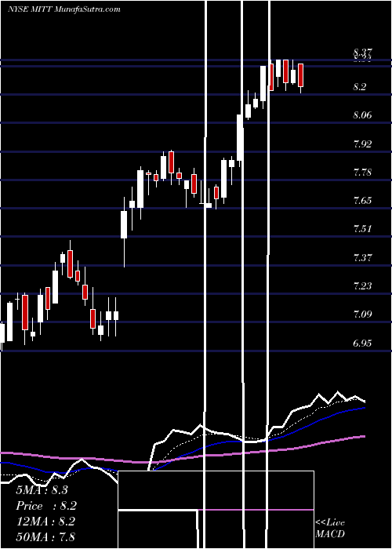Viewport: 392px width, 549px height.
Task: Click the NYSE MITT MunafaSutra.com title text
Action: point(64,9)
